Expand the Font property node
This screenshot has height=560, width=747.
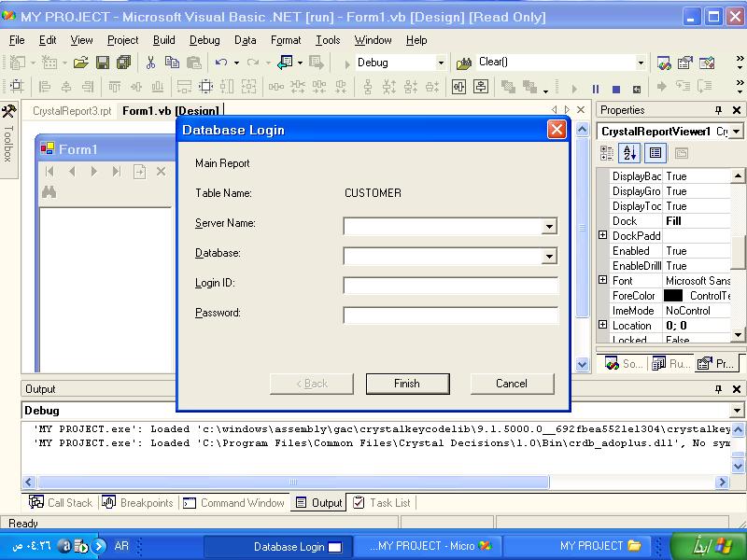(x=602, y=280)
